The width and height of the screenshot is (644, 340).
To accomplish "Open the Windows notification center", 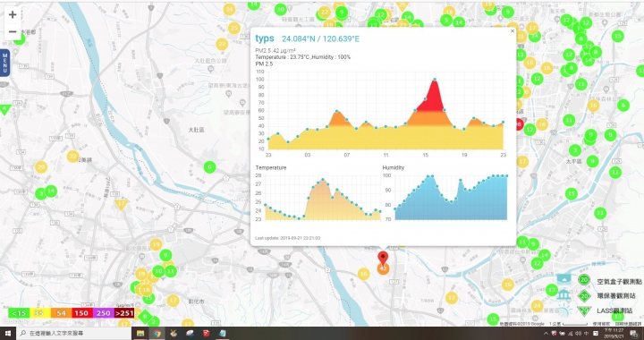I will tap(634, 334).
